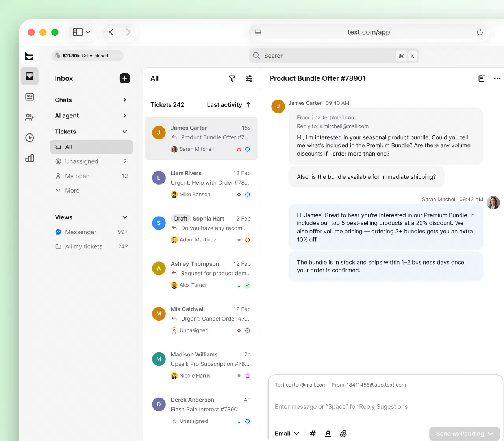Click the plus button next to Inbox
This screenshot has height=441, width=504.
[x=125, y=78]
